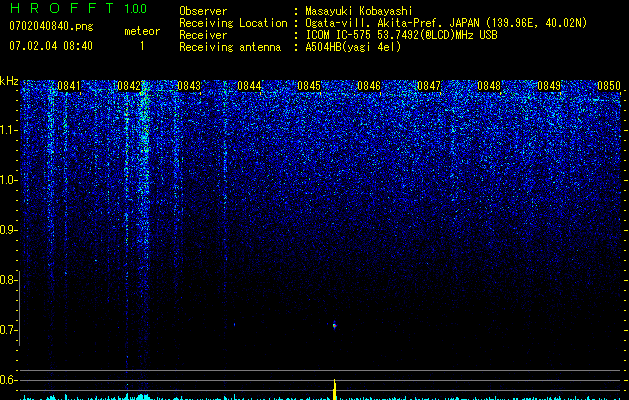Click the 0.7 kHz axis label
Screen dimensions: 629x400
(x=8, y=330)
